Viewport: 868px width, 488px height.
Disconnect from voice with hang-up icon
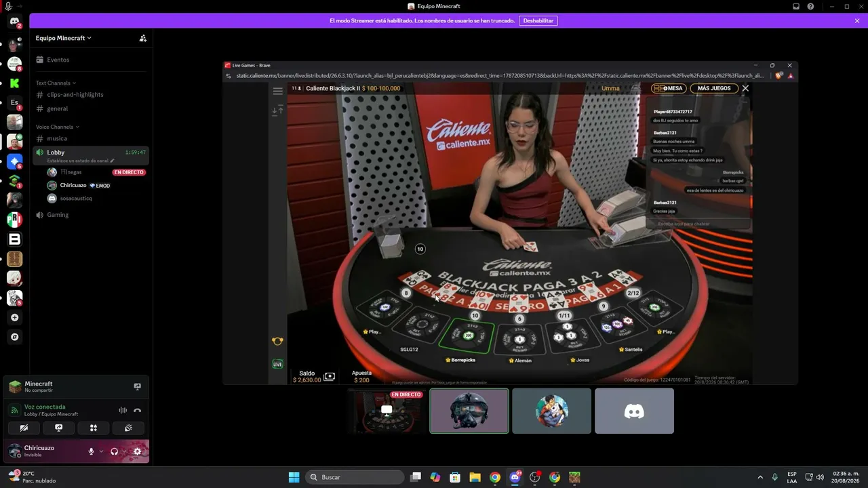138,410
